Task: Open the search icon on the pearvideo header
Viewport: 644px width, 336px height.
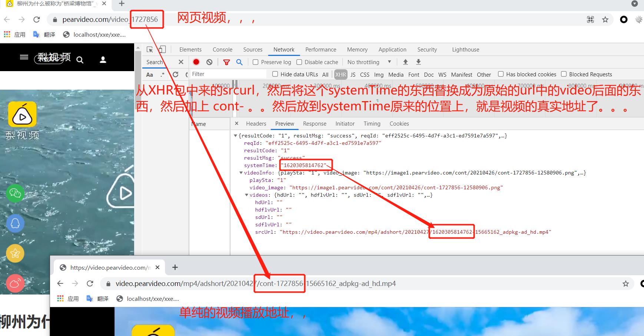Action: (80, 60)
